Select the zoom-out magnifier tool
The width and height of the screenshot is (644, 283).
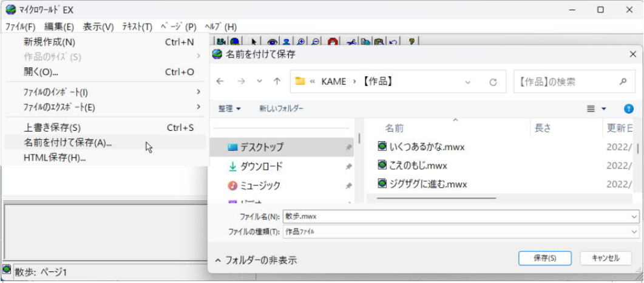[x=315, y=41]
